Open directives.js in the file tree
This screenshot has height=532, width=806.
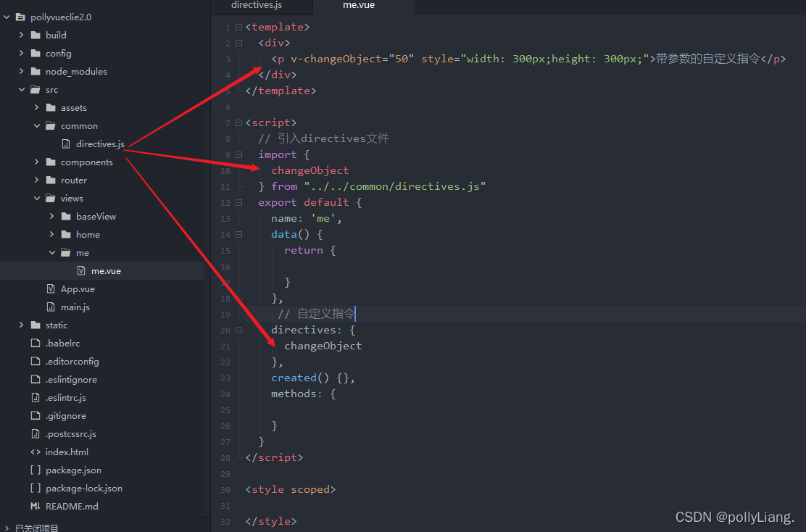coord(100,144)
